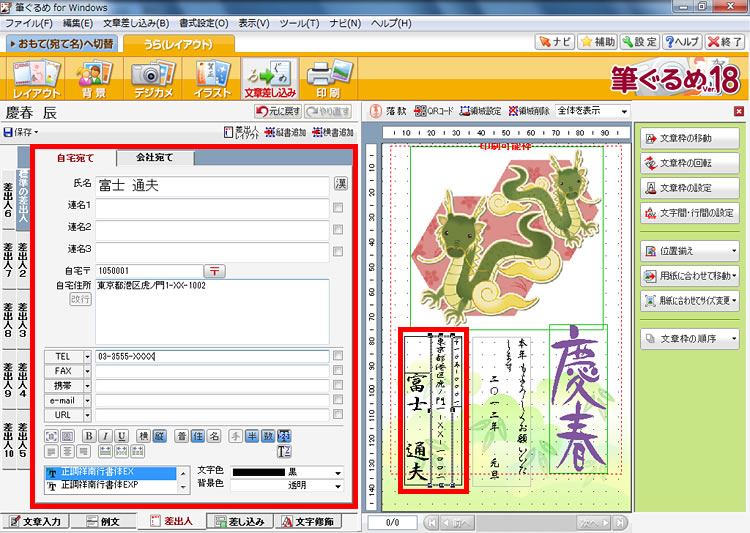The height and width of the screenshot is (533, 750).
Task: Open the 背景色 透明 color picker
Action: click(x=287, y=485)
